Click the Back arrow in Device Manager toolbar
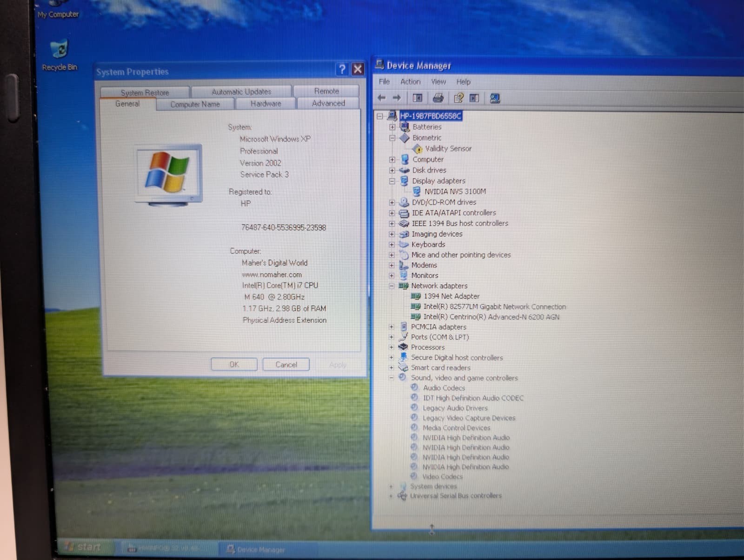The image size is (744, 560). (x=382, y=98)
